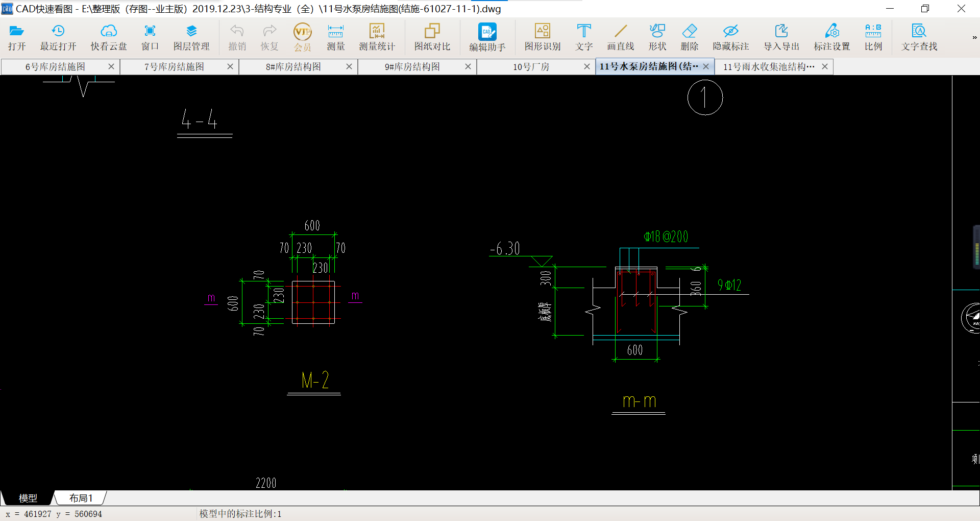The image size is (980, 521).
Task: Click the M-2 drawing title
Action: coord(315,380)
